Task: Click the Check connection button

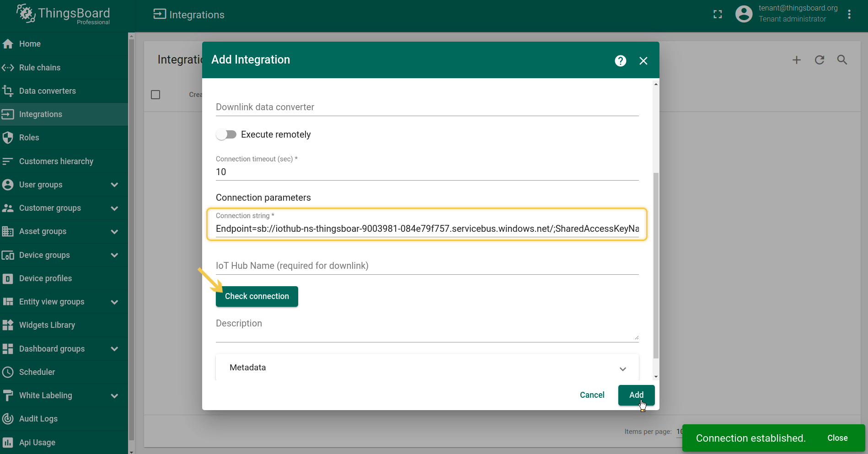Action: click(257, 296)
